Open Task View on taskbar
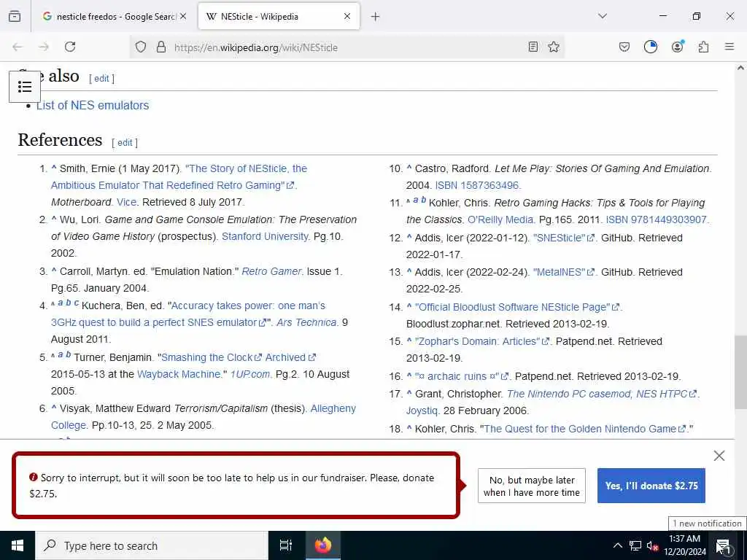 point(285,545)
